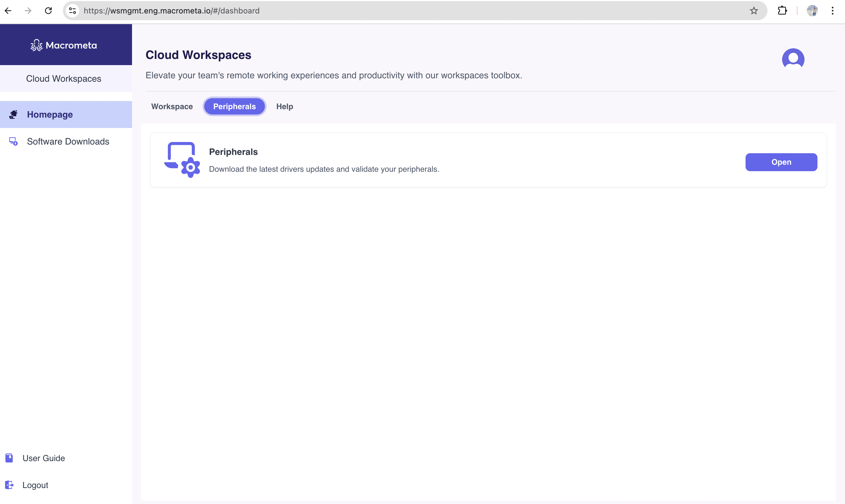Open the Chrome three-dot menu
The width and height of the screenshot is (845, 504).
pyautogui.click(x=833, y=11)
